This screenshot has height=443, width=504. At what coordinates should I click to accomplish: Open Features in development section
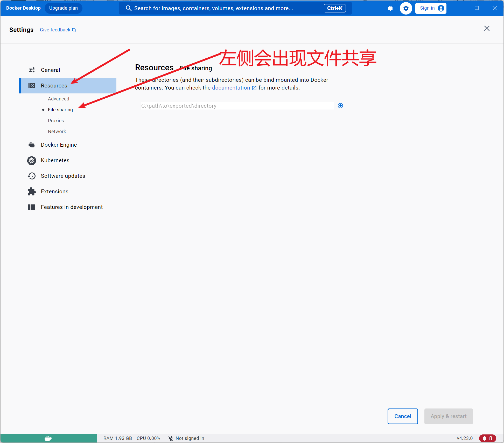point(72,207)
